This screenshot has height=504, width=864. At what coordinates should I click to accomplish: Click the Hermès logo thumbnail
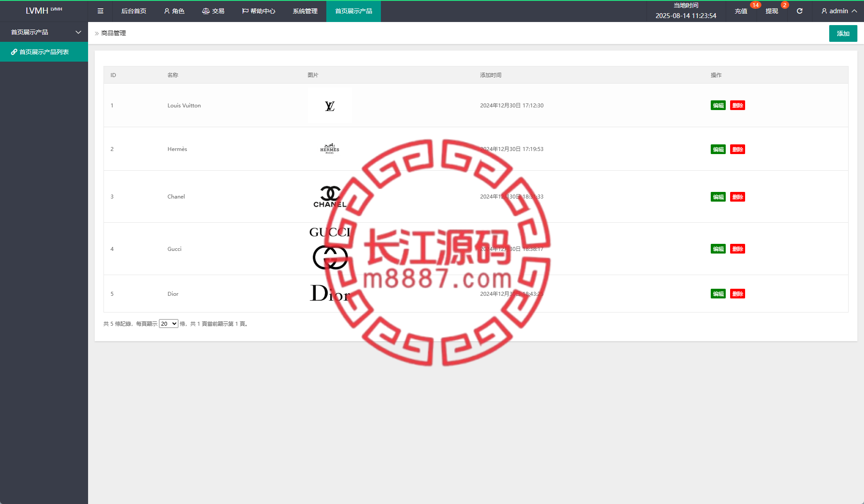tap(330, 149)
